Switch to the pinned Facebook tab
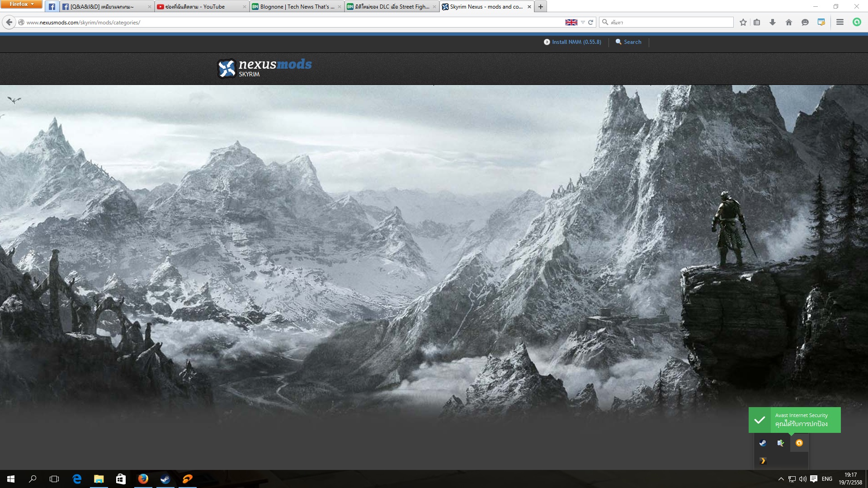 click(x=52, y=7)
